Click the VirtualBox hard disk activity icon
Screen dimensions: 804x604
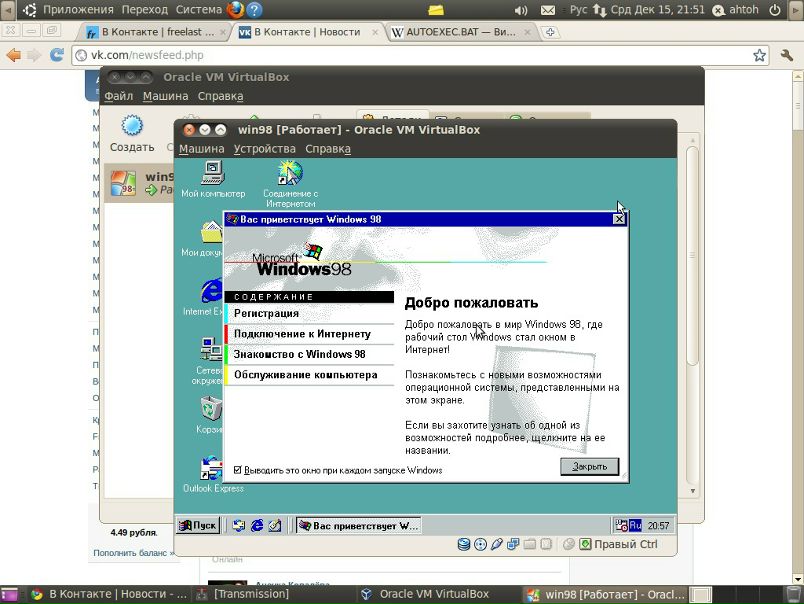click(464, 544)
